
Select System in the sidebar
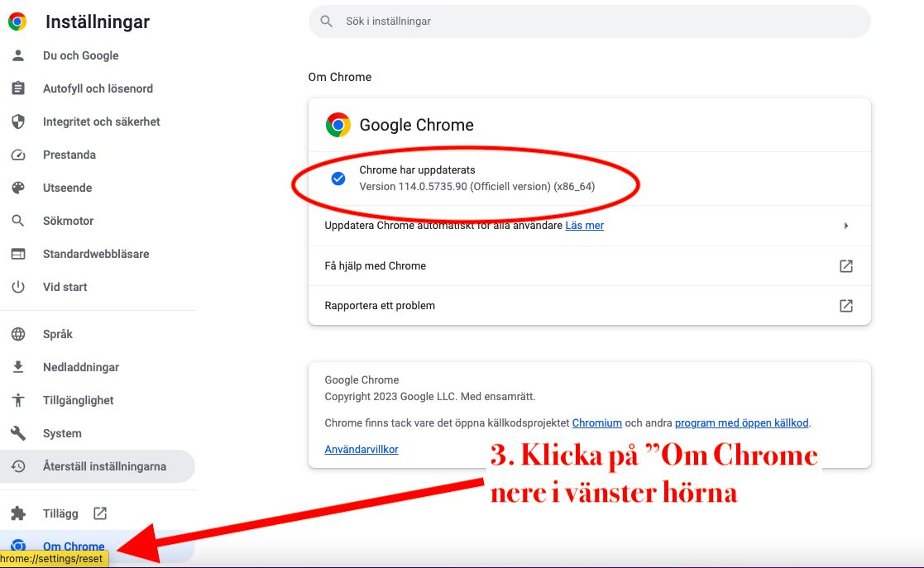click(62, 433)
